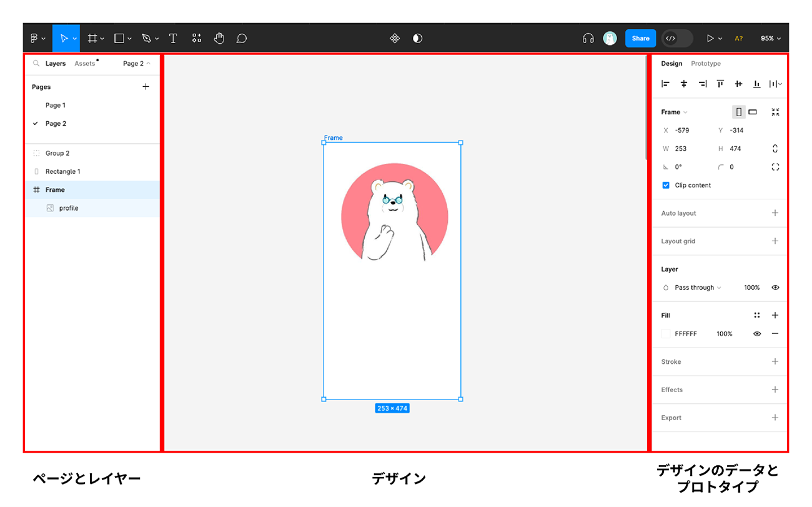The width and height of the screenshot is (812, 507).
Task: Open the FFFFFF fill color swatch
Action: point(666,334)
